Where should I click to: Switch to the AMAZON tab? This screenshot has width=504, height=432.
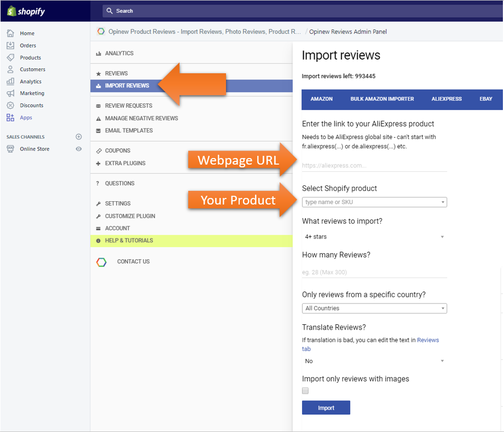(321, 99)
